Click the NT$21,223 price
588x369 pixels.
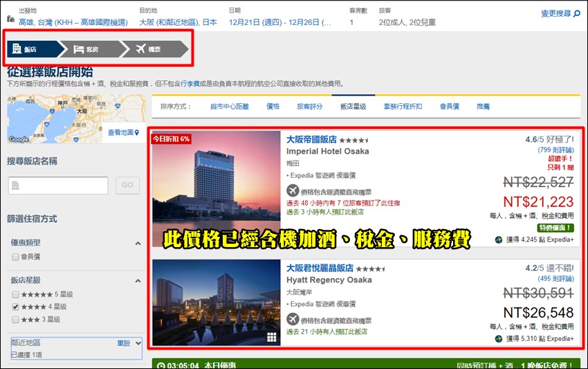point(538,202)
